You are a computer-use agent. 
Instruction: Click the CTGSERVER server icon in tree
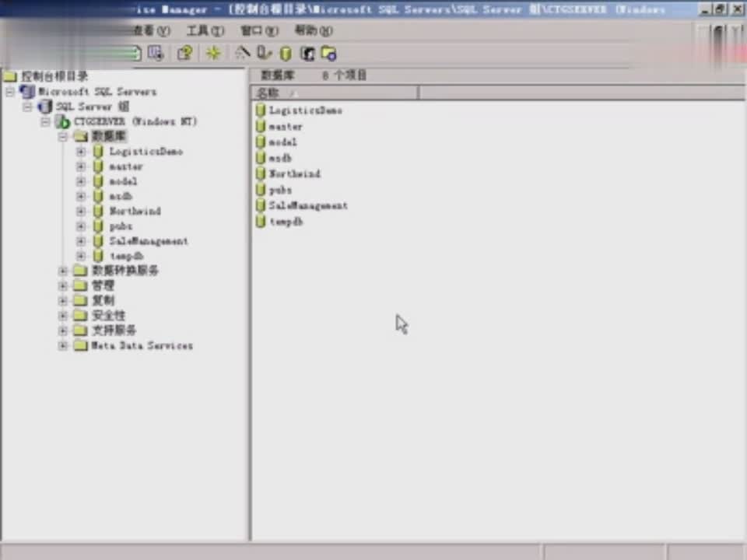pyautogui.click(x=62, y=122)
